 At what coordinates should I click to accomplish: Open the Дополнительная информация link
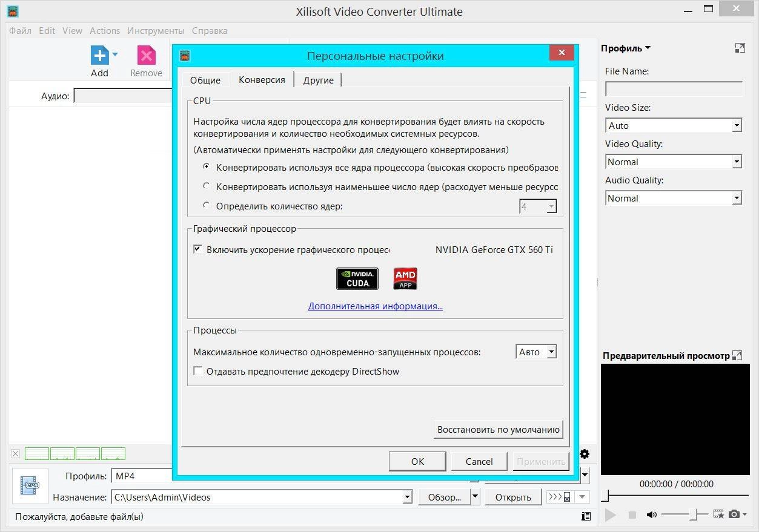pos(375,306)
